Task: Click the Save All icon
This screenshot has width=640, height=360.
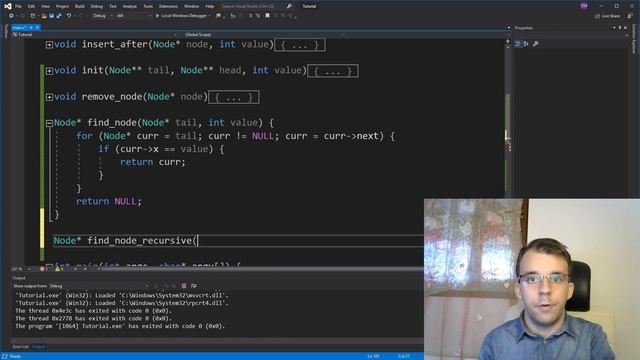Action: [59, 16]
